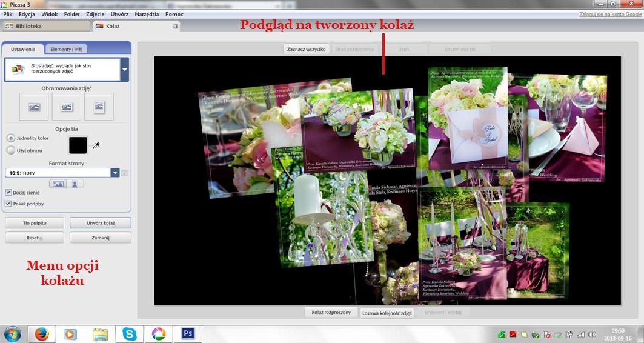Image resolution: width=644 pixels, height=343 pixels.
Task: Open file explorer from the taskbar
Action: (x=100, y=334)
